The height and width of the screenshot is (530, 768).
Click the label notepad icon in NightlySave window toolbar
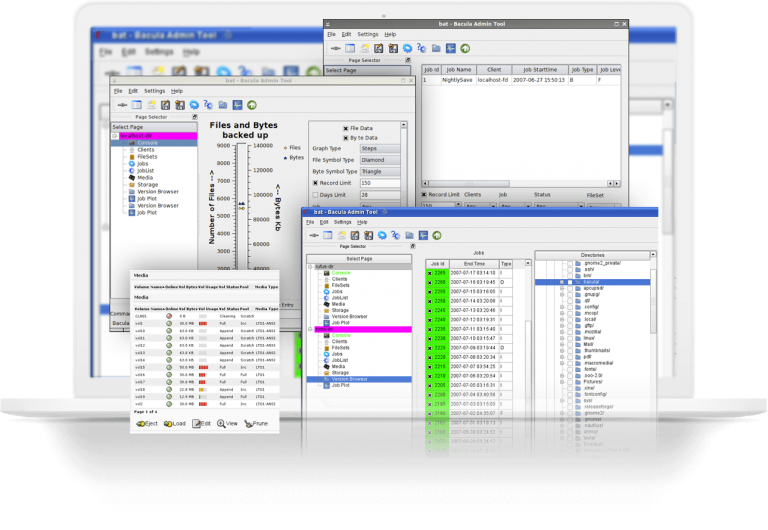click(x=379, y=48)
